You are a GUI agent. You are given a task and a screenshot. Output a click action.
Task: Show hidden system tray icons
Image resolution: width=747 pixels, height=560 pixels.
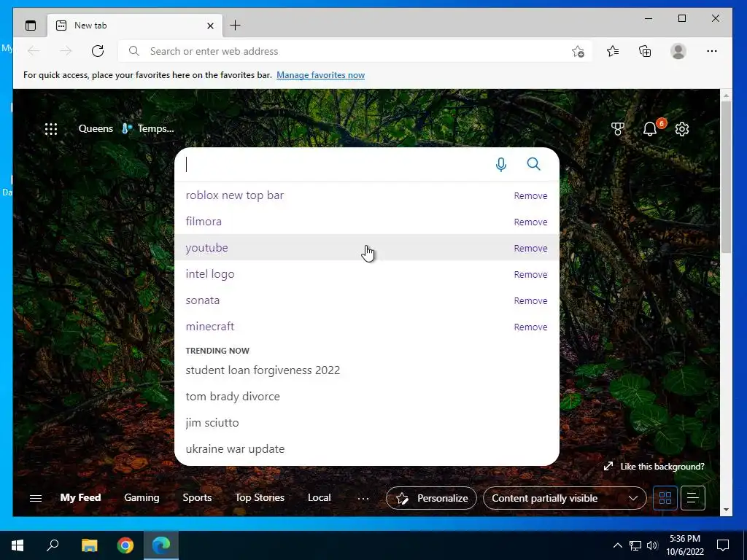click(617, 545)
